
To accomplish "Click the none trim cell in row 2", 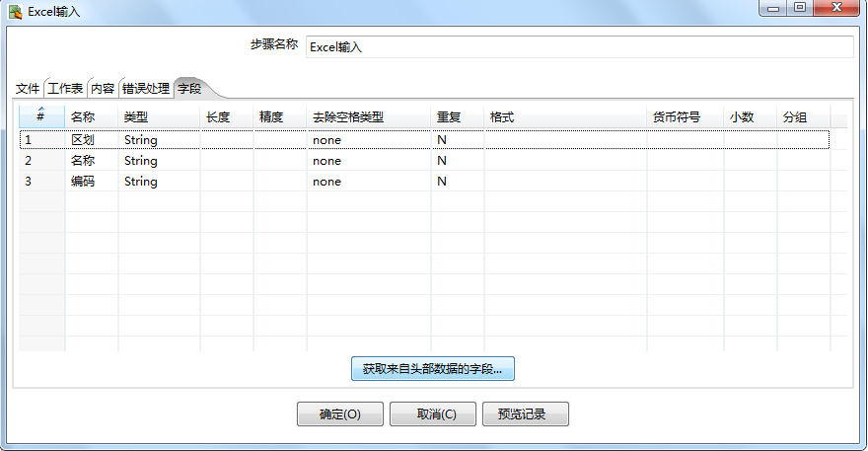I will click(x=369, y=161).
